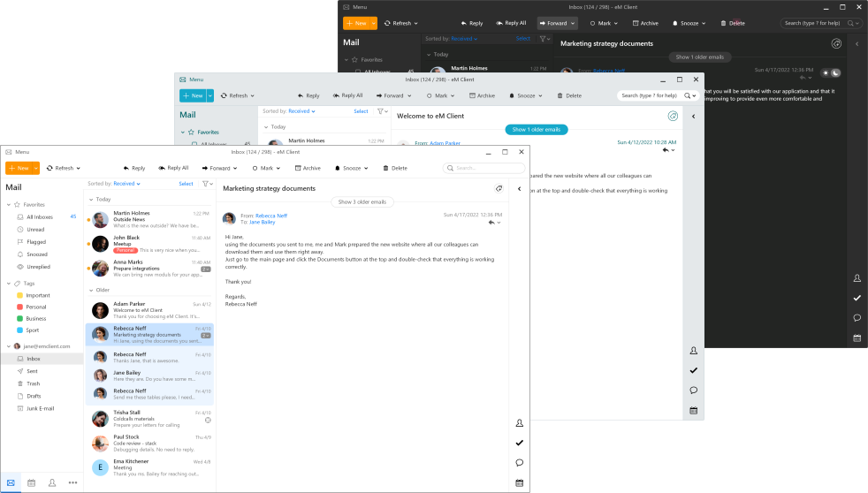
Task: Open Martin Holmes Outside News email
Action: click(149, 220)
